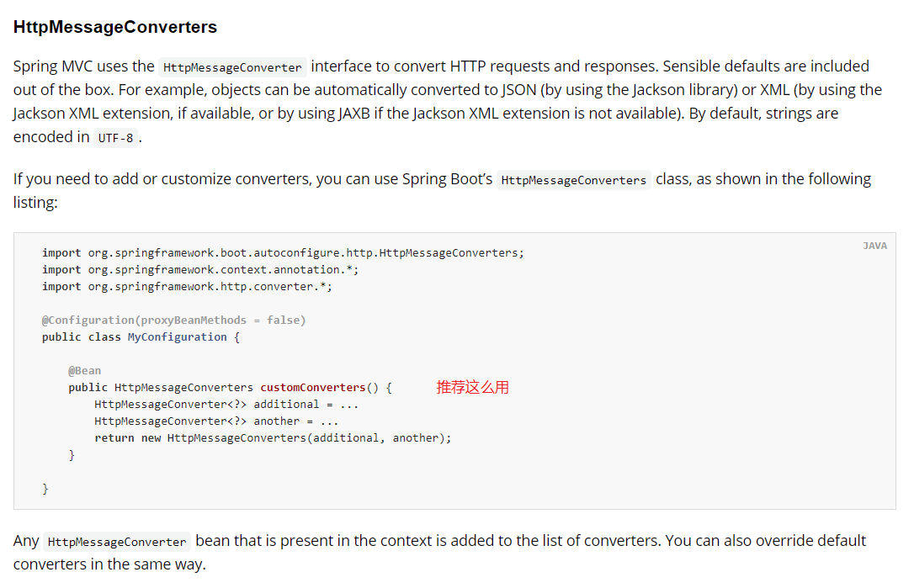Click the HttpMessageConverters heading
Viewport: 914px width, 588px height.
tap(114, 27)
